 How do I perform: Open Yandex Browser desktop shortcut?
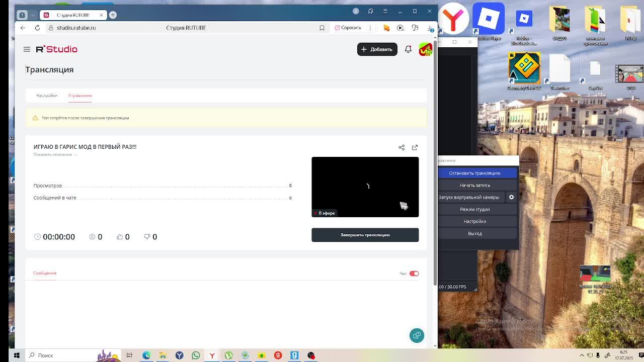click(453, 19)
